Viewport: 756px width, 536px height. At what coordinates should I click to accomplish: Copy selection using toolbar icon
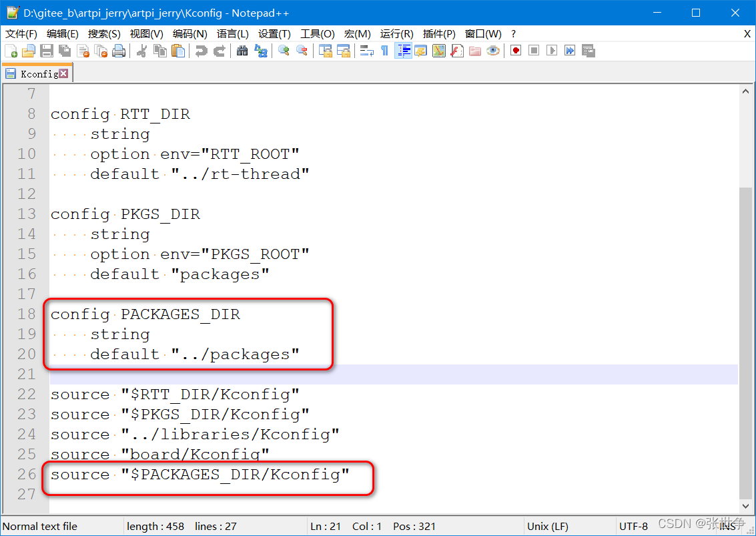tap(159, 51)
